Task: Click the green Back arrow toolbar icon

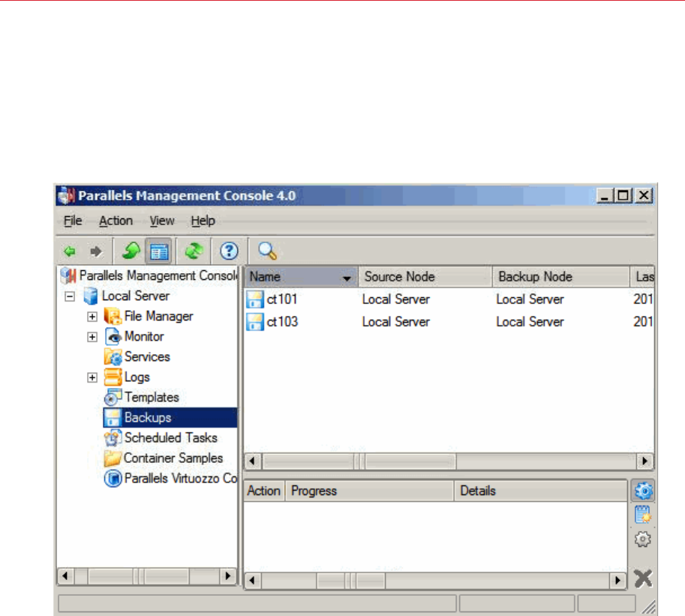Action: click(x=70, y=251)
